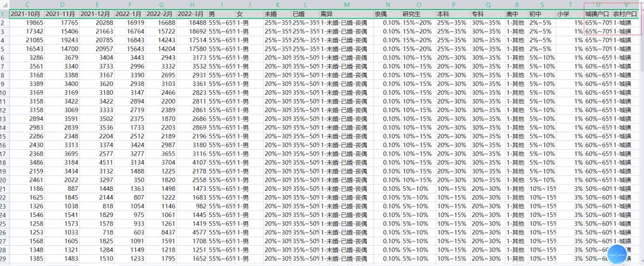Click the 2022-3月 header cell
Viewport: 644px width, 266px height.
point(192,14)
